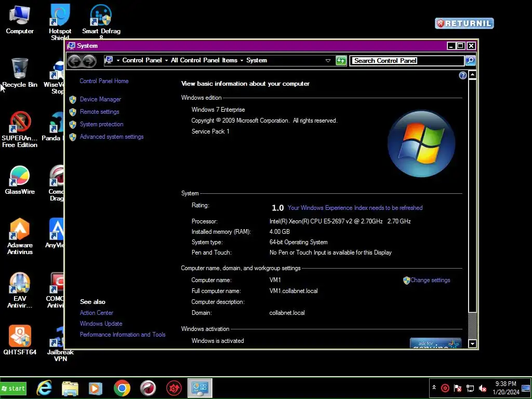Click the System control panel taskbar button

[200, 388]
